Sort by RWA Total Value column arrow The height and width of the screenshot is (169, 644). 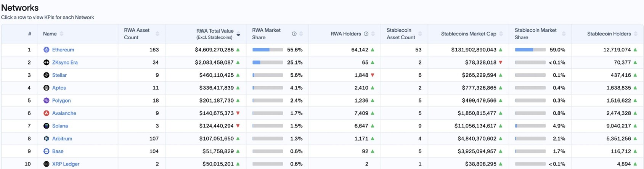point(238,35)
